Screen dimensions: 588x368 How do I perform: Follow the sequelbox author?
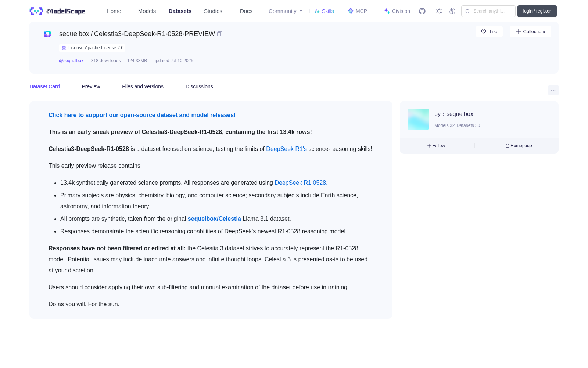click(436, 146)
